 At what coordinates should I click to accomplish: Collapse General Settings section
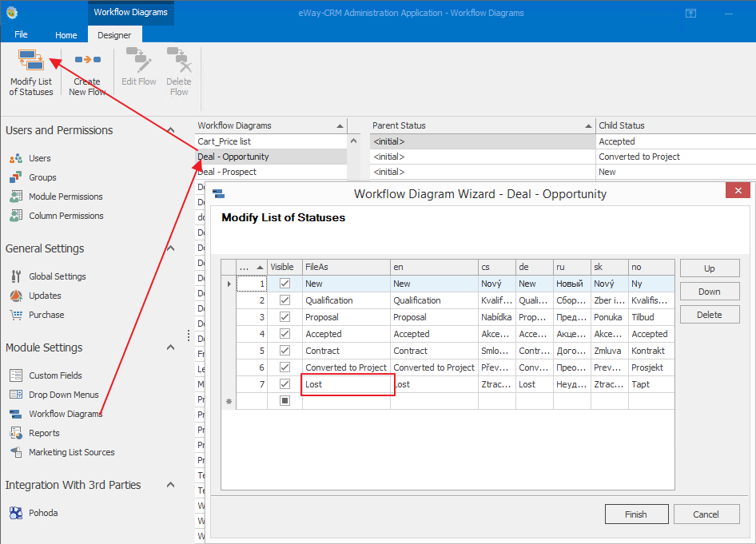point(171,248)
